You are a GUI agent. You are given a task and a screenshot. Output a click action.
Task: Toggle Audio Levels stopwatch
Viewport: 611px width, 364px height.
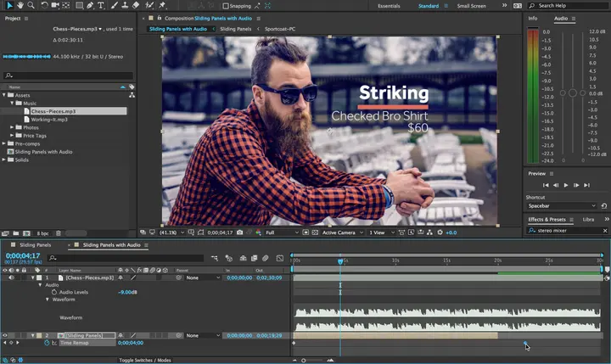(x=53, y=292)
